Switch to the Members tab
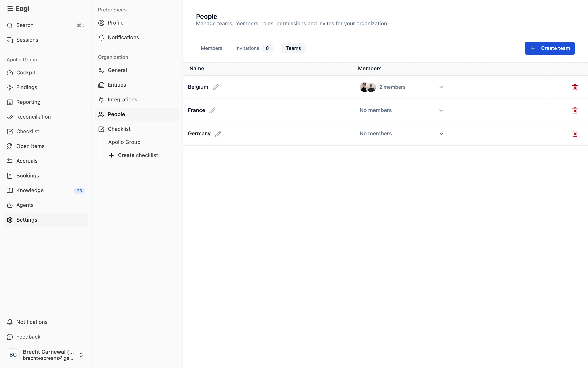The width and height of the screenshot is (588, 368). point(211,48)
